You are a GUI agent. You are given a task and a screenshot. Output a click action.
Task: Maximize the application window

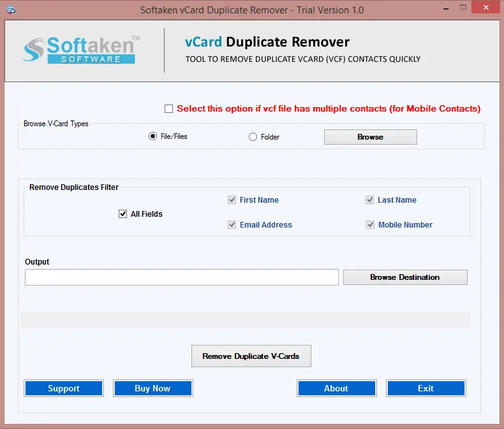click(x=463, y=8)
